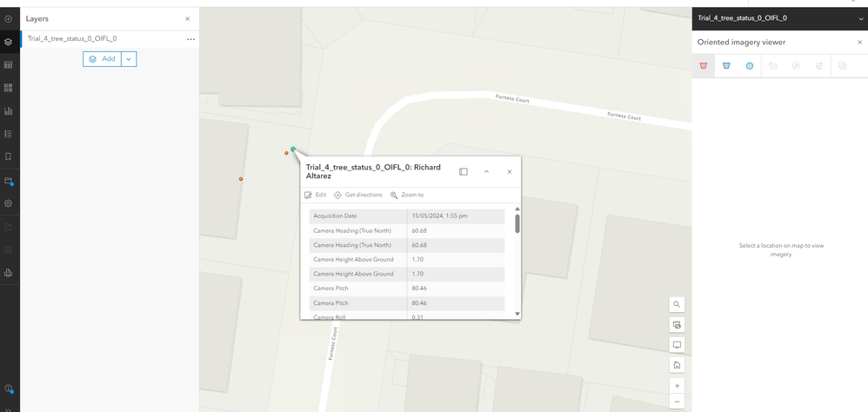The height and width of the screenshot is (412, 868).
Task: Open the Charts icon in the sidebar
Action: 9,111
